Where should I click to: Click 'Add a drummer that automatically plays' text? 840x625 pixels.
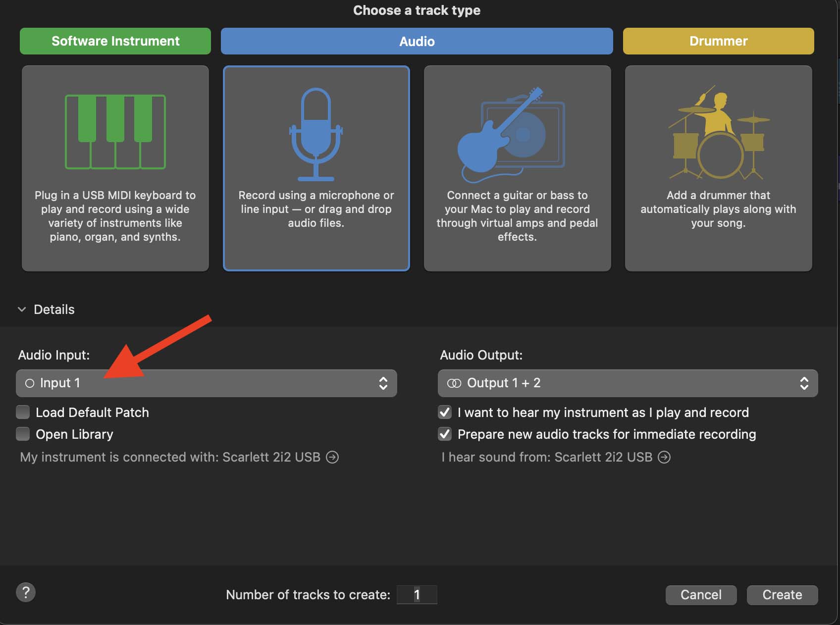719,209
